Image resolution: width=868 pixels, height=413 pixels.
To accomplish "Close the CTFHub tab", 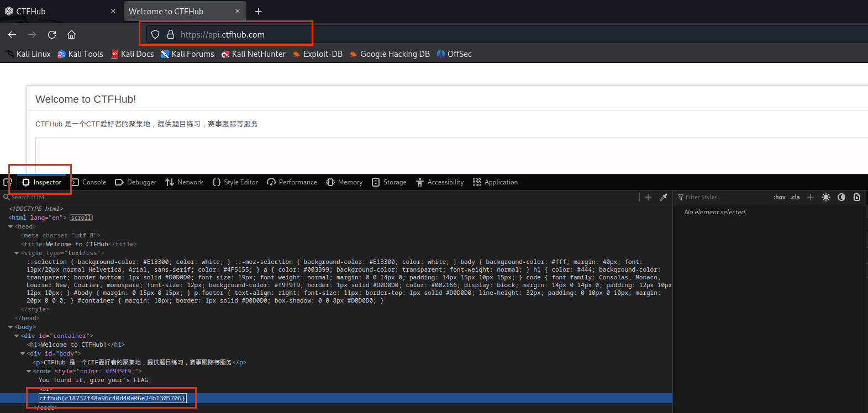I will click(113, 11).
